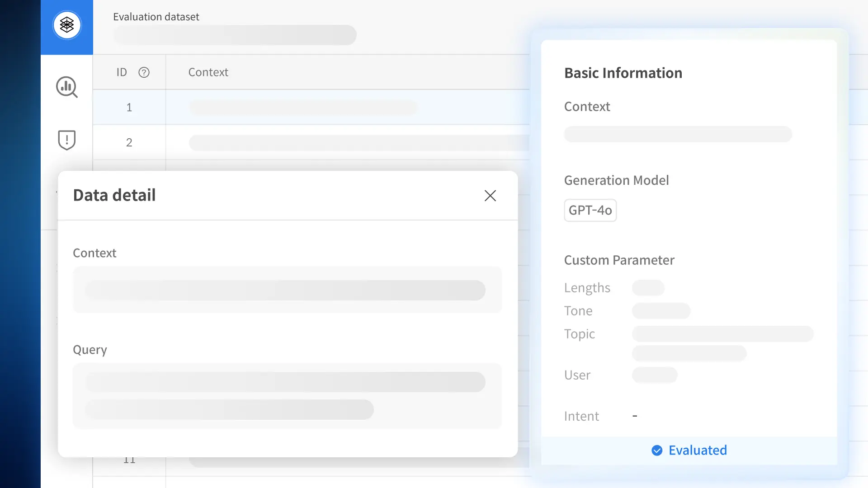Click the Data detail dialog title
The image size is (868, 488).
pyautogui.click(x=114, y=195)
